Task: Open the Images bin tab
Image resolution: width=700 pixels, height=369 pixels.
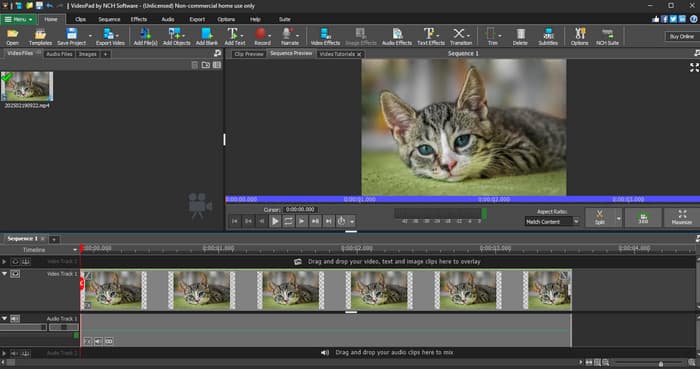Action: pos(88,54)
